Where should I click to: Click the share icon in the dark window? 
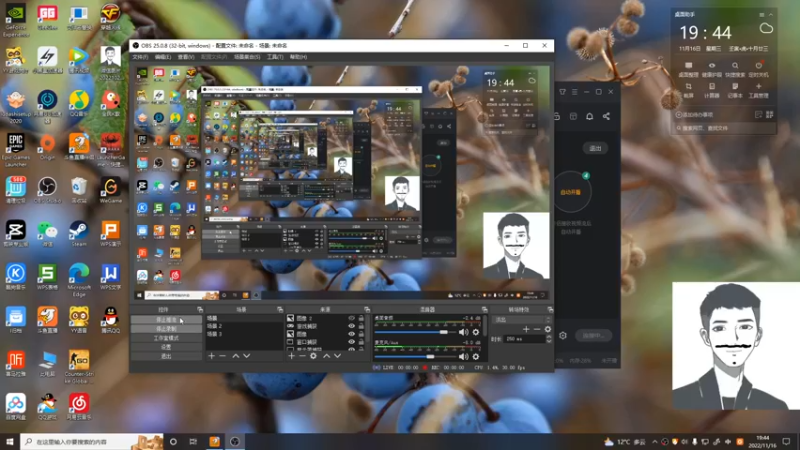(606, 116)
